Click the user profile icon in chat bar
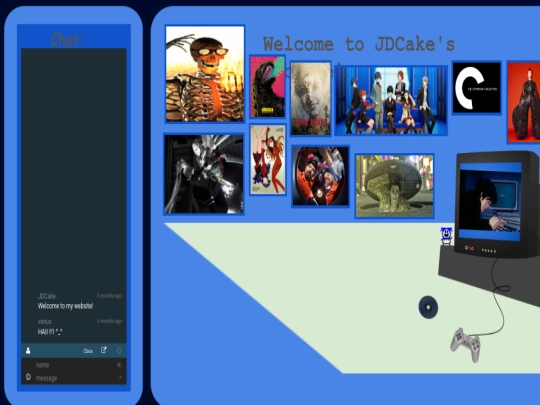The height and width of the screenshot is (405, 540). pos(28,351)
